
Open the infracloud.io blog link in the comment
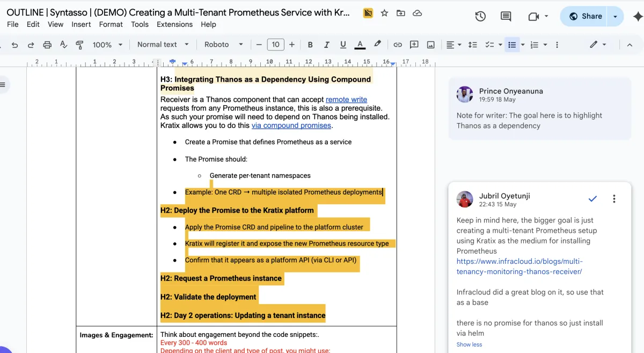(x=519, y=266)
